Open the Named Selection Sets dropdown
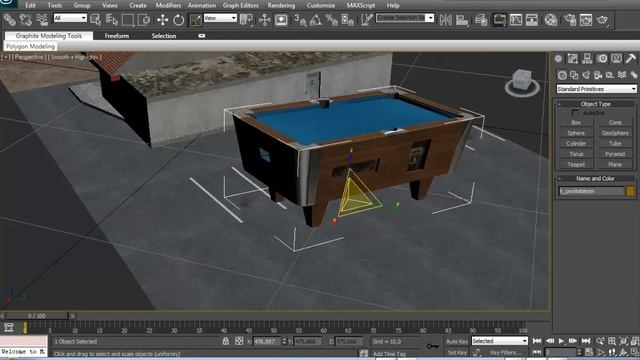 pos(404,18)
